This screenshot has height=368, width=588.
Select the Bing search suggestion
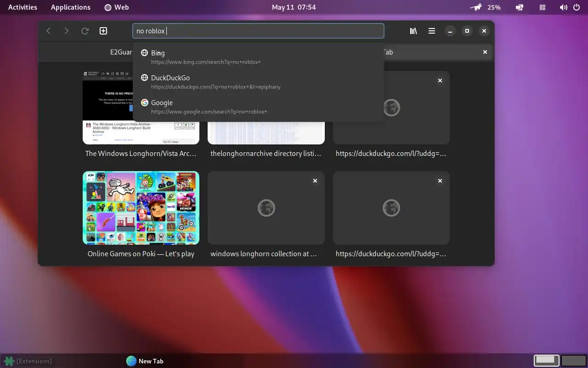tap(258, 57)
